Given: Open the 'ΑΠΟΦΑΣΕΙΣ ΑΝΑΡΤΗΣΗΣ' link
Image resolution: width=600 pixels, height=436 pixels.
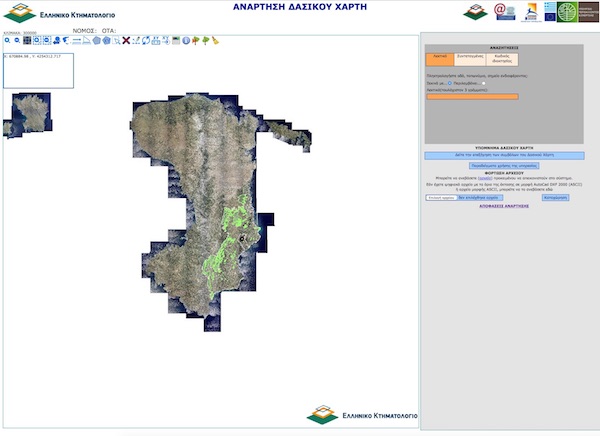Looking at the screenshot, I should click(x=503, y=206).
